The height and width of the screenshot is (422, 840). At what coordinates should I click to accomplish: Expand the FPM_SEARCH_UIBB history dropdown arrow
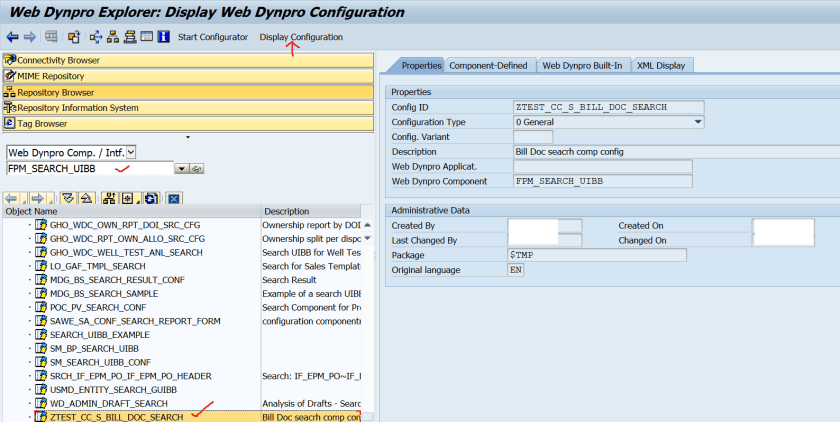[x=181, y=169]
